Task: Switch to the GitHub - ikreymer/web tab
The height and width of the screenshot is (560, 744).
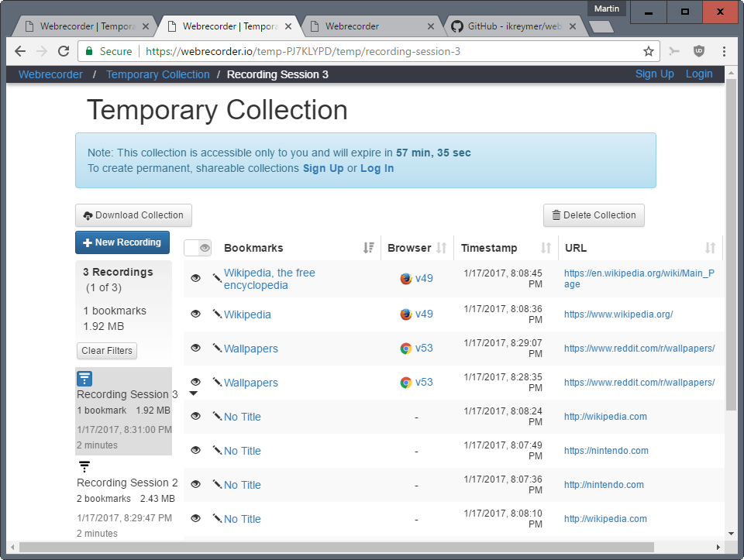Action: coord(514,26)
